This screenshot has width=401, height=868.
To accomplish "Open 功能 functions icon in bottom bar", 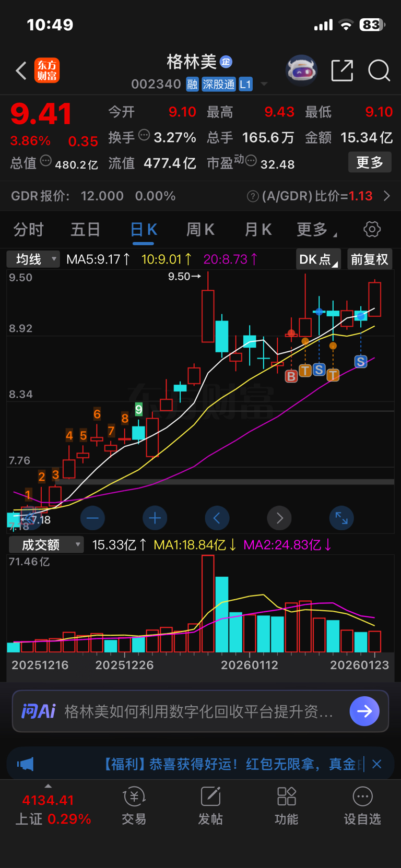I will pos(287,806).
